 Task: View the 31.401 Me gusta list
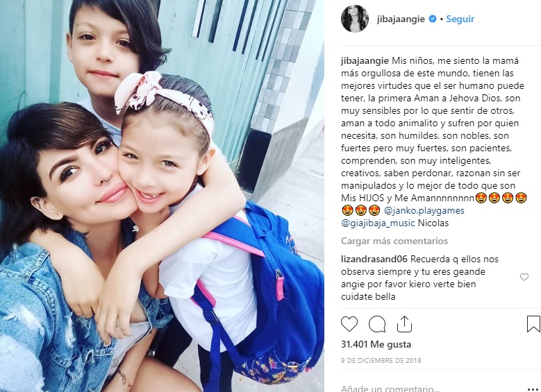point(376,344)
